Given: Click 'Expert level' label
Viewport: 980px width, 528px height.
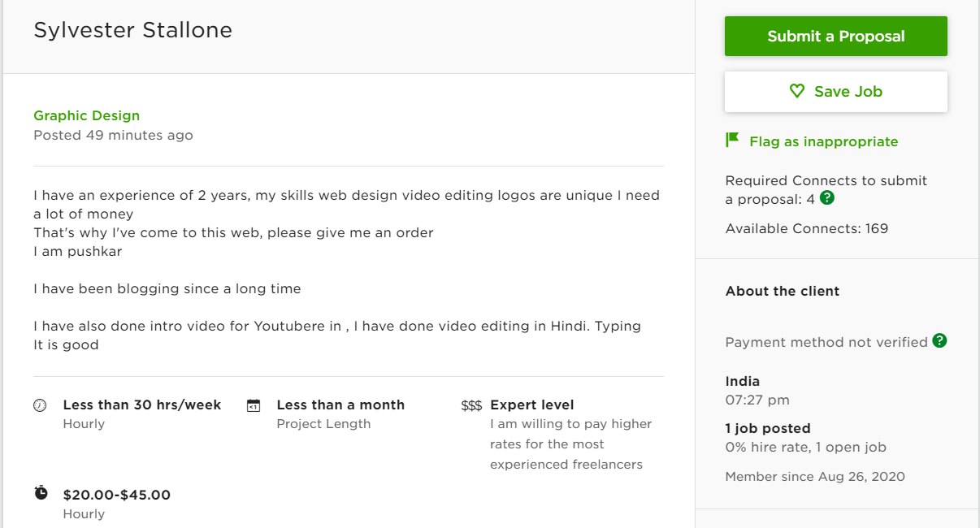Looking at the screenshot, I should 532,405.
